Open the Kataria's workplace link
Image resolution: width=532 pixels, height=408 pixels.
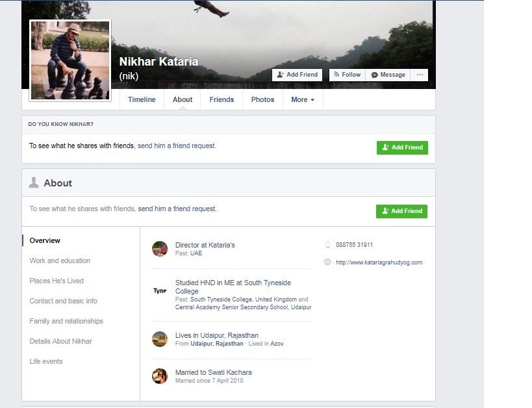pos(222,245)
